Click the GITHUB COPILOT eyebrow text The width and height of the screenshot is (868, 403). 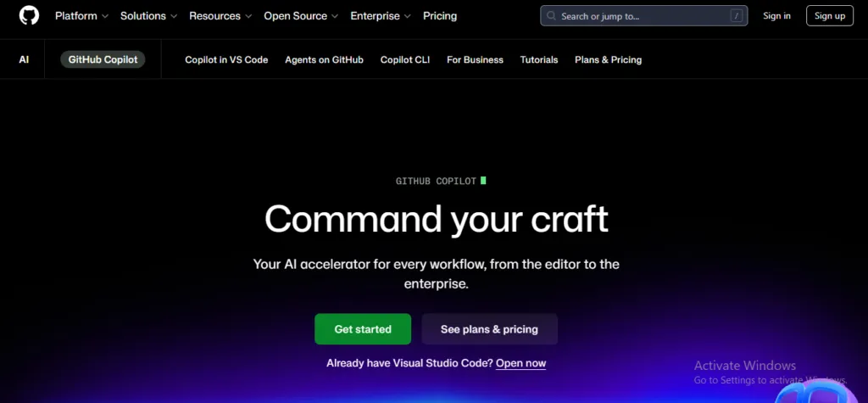(x=436, y=182)
